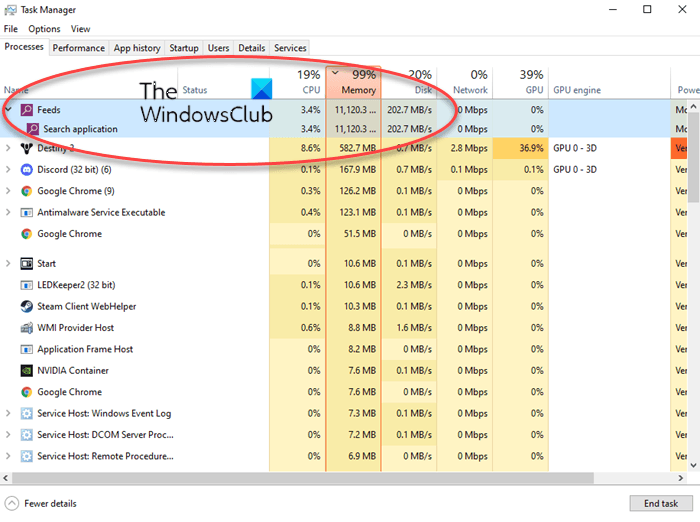Image resolution: width=700 pixels, height=522 pixels.
Task: Select the Steam Client WebHelper icon
Action: click(27, 306)
